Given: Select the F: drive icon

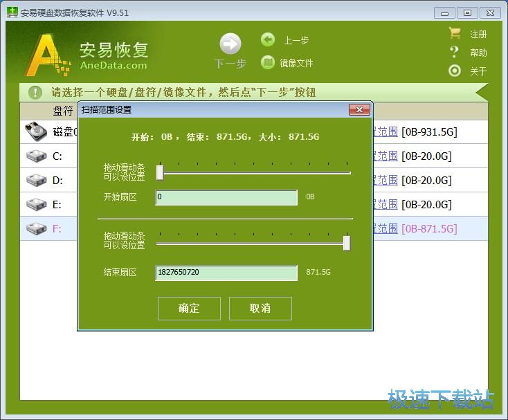Looking at the screenshot, I should click(36, 228).
